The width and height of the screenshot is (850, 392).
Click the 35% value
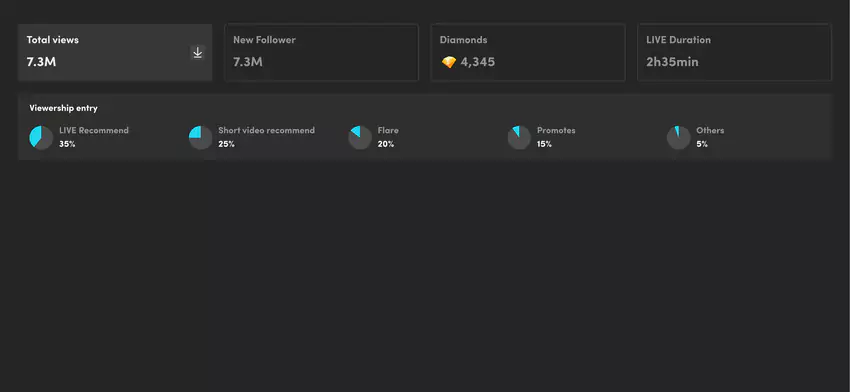[x=67, y=144]
